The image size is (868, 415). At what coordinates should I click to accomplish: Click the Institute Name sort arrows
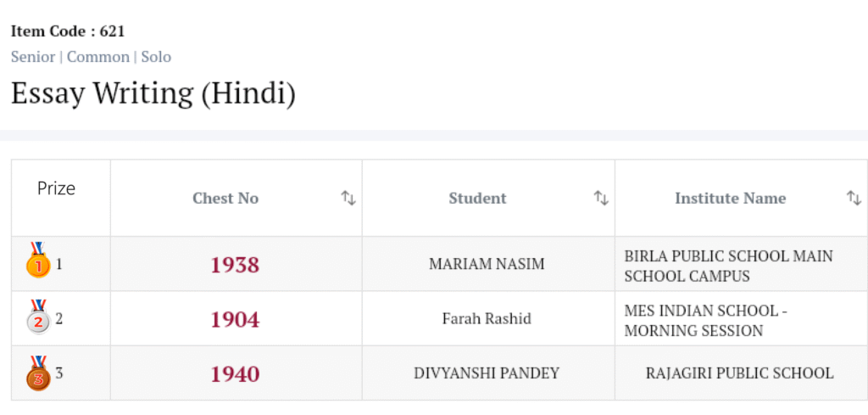854,198
